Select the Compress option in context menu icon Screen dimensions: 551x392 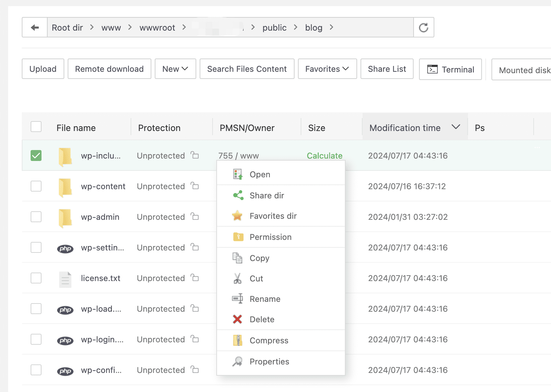pyautogui.click(x=238, y=340)
